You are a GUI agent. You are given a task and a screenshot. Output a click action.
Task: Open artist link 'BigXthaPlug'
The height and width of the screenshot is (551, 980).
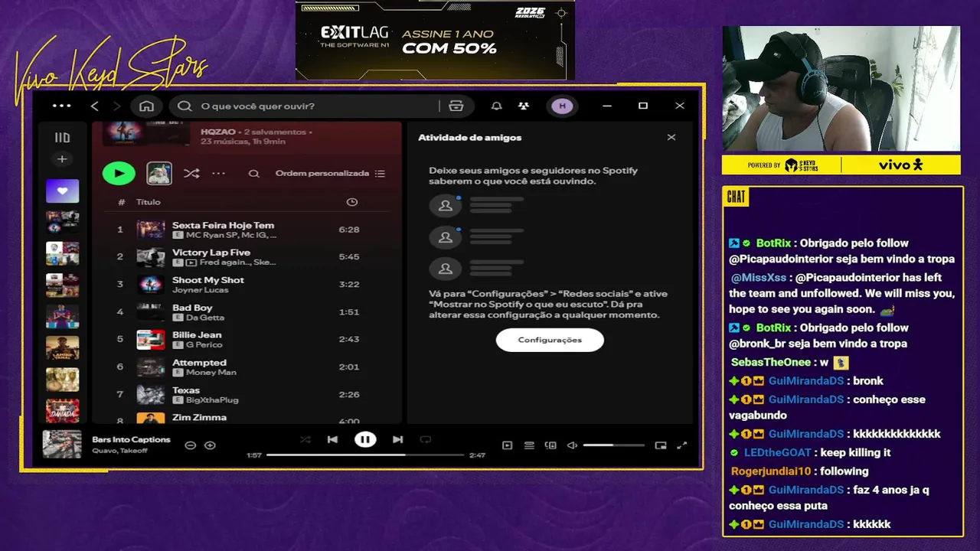pyautogui.click(x=212, y=400)
